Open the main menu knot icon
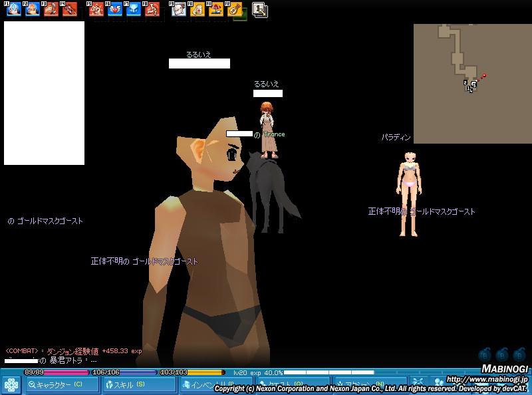 pos(11,386)
